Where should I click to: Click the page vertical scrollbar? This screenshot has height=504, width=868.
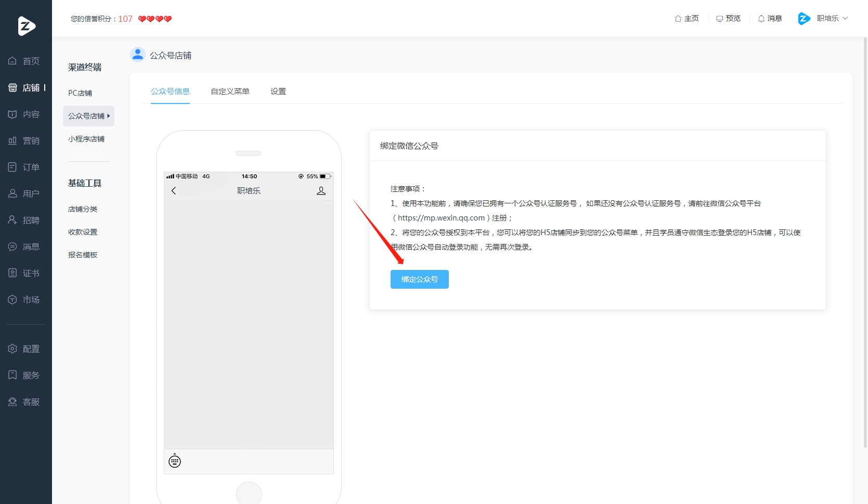pyautogui.click(x=865, y=242)
